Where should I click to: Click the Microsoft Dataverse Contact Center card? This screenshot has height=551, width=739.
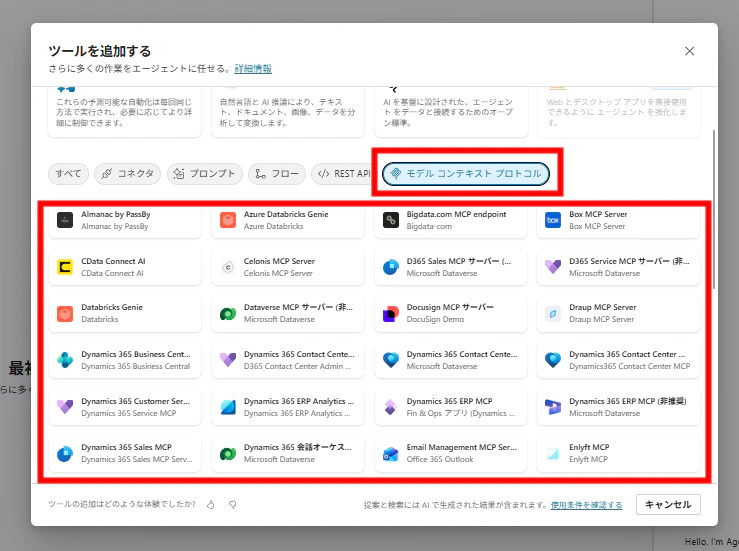[x=451, y=360]
